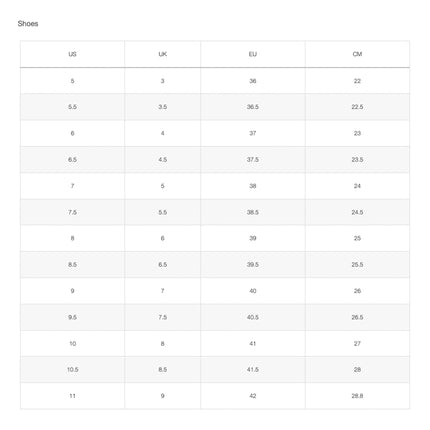
Task: Click CM value 25 cell
Action: [357, 238]
